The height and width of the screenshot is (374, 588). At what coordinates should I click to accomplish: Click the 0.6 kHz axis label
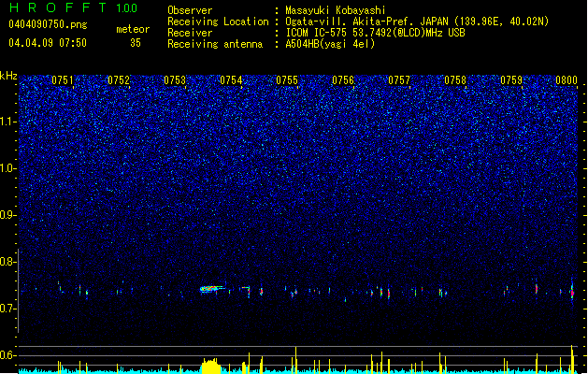(8, 355)
